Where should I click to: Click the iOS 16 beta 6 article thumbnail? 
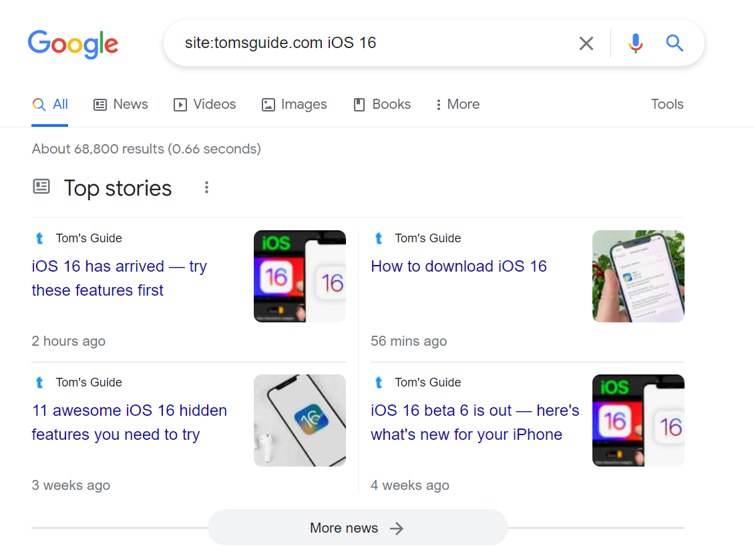click(x=638, y=421)
